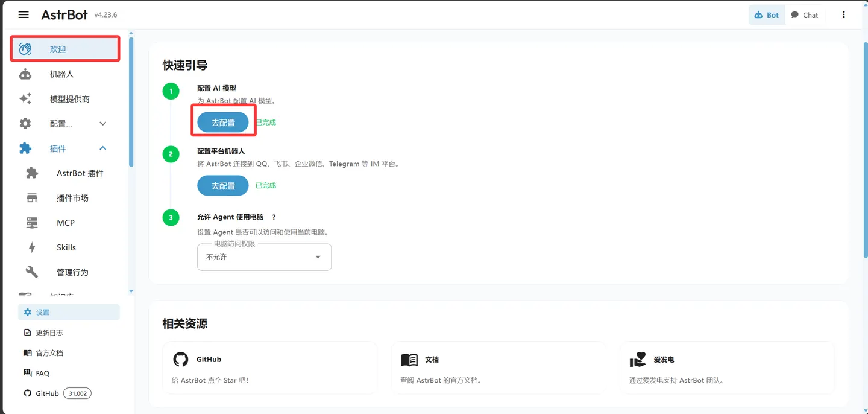The height and width of the screenshot is (414, 868).
Task: Click the document icon beside 更新日志
Action: (x=27, y=333)
